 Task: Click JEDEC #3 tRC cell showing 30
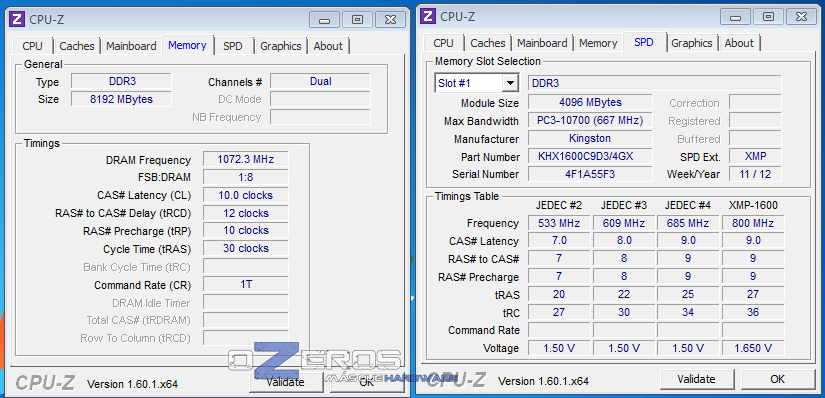pos(624,312)
